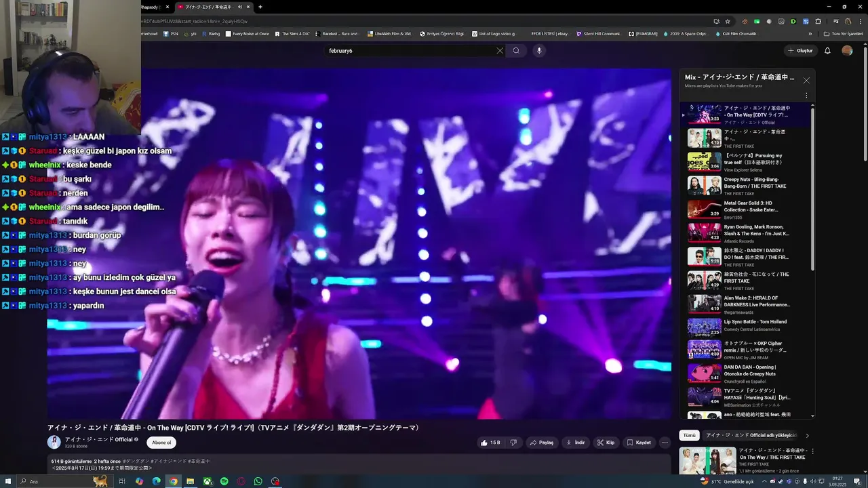Screen dimensions: 868x488
Task: Play Hunting Soul HAYASii video
Action: coord(739,397)
